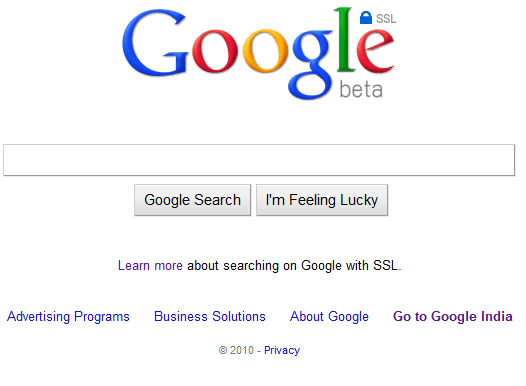Follow the Go to Google India link
Screen dimensions: 526x386
point(453,317)
